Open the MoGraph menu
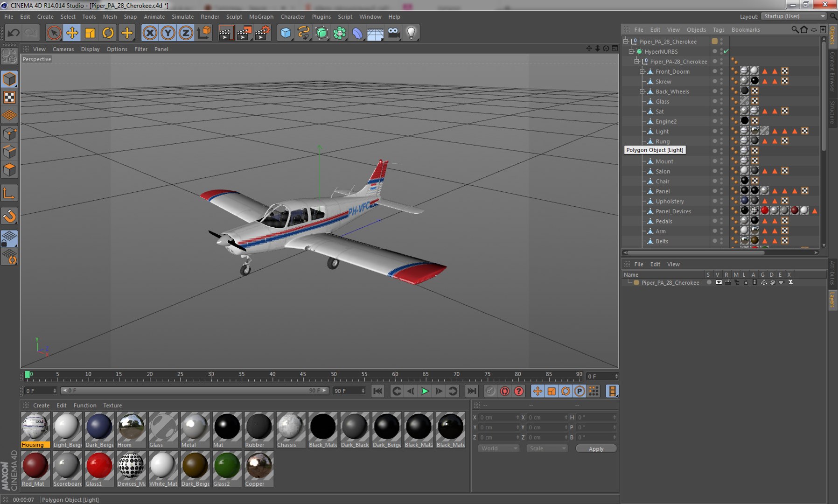The image size is (838, 504). point(261,17)
